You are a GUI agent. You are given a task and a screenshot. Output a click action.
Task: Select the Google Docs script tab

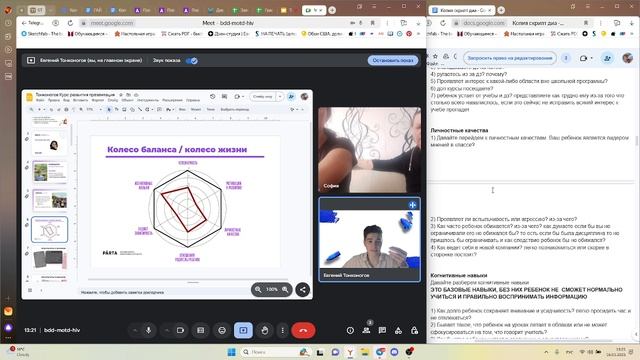(x=461, y=10)
